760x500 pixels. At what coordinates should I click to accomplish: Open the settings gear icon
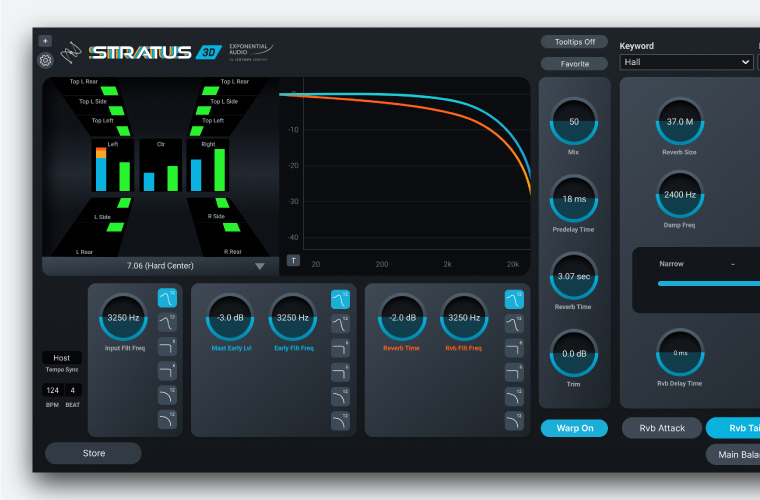point(46,60)
